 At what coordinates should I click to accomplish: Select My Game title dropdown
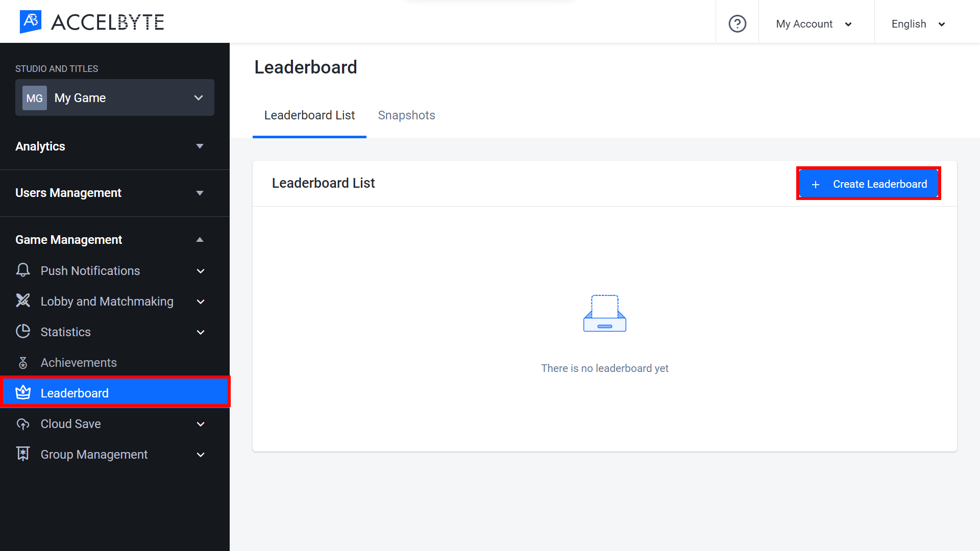pos(114,98)
